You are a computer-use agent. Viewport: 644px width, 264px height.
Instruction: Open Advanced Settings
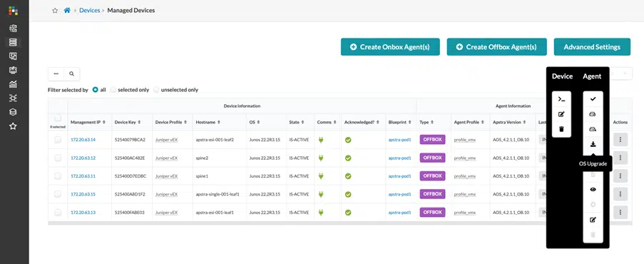592,47
